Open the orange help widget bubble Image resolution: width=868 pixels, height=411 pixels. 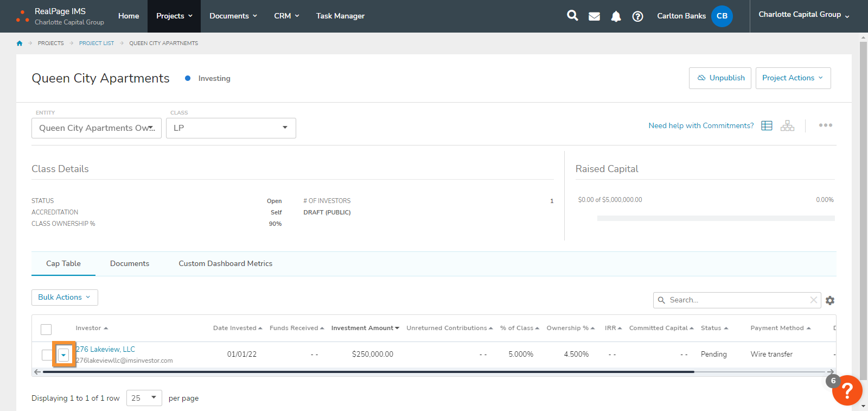point(847,390)
